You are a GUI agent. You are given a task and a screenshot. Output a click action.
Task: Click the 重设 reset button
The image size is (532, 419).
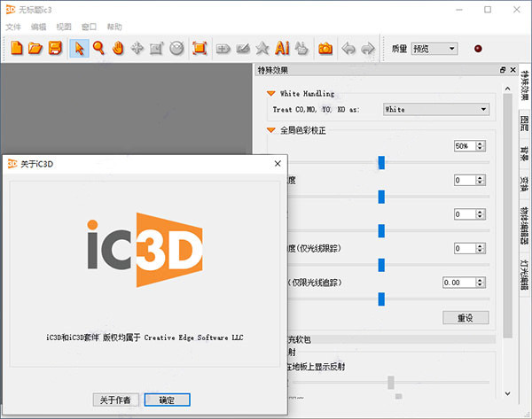(x=465, y=318)
